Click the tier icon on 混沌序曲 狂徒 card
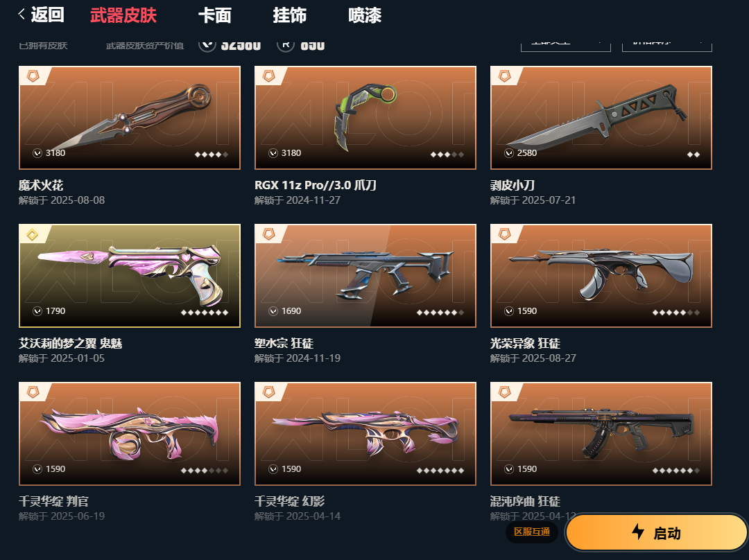749x560 pixels. (x=505, y=392)
